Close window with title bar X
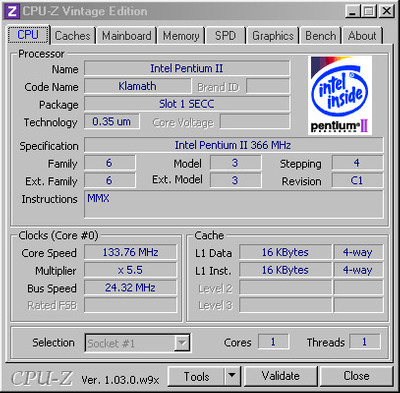The width and height of the screenshot is (400, 393). click(386, 11)
